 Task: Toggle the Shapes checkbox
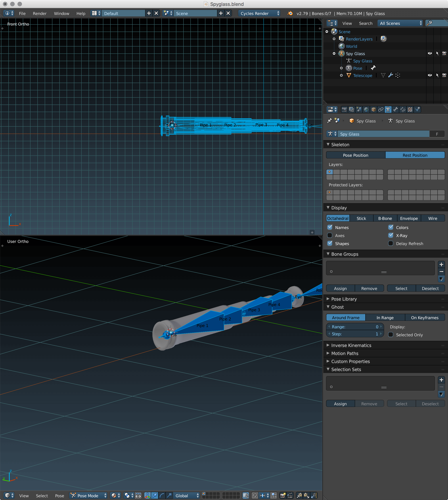pos(330,243)
